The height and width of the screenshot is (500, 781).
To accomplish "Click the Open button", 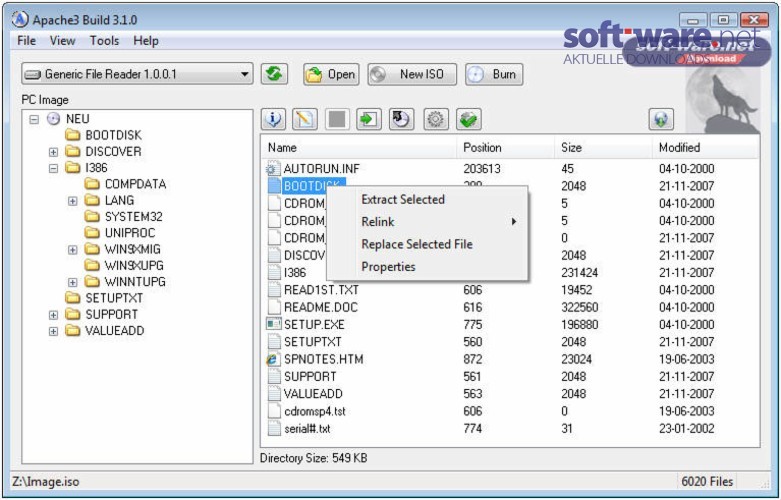I will point(331,74).
